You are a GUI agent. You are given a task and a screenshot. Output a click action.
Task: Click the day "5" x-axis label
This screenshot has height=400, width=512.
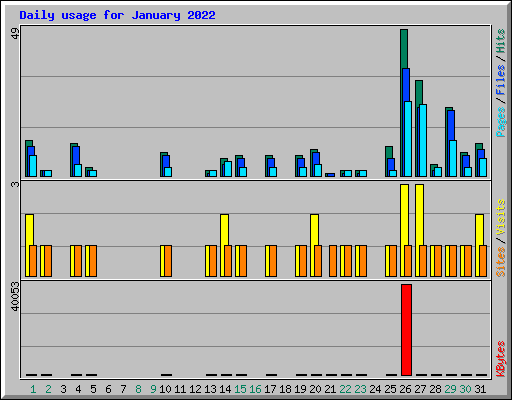(x=93, y=389)
